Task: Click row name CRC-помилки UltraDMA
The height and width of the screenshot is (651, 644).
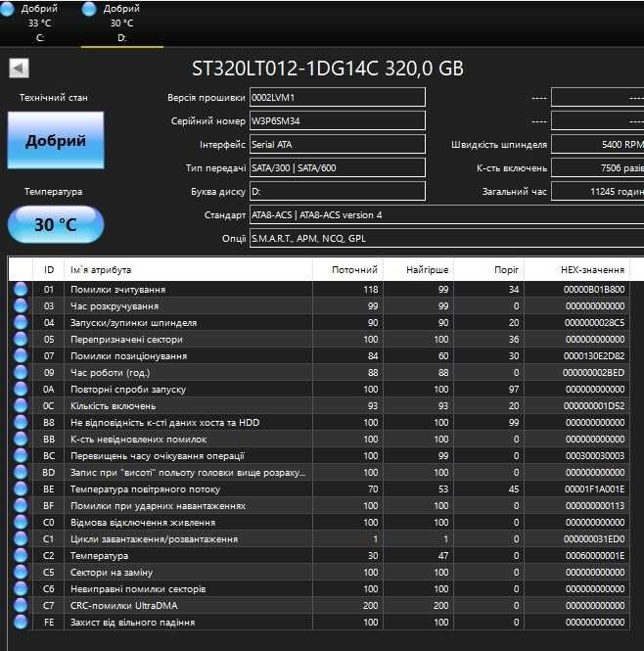Action: click(x=123, y=605)
